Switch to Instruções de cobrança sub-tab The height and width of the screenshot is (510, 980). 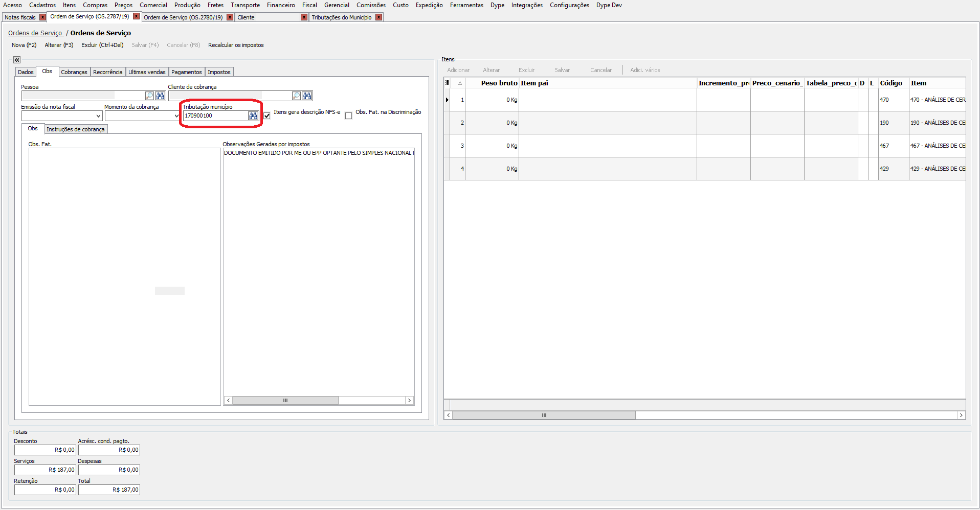click(76, 129)
